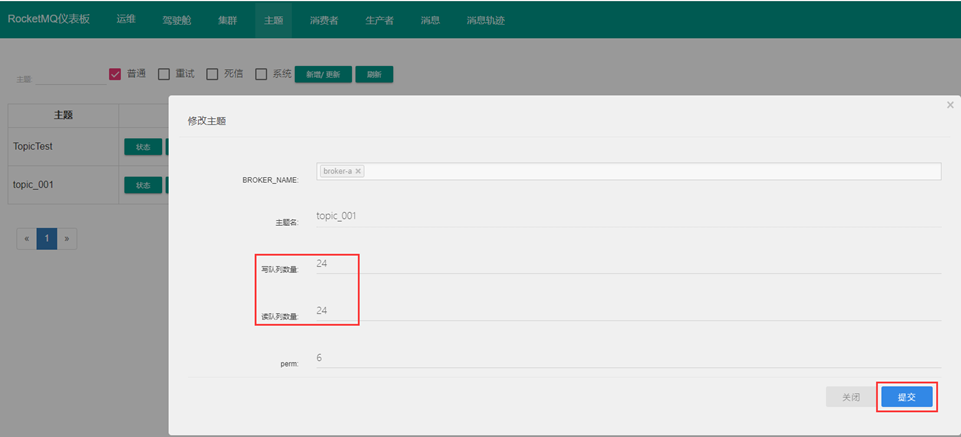
Task: Select the topic_001 table row cell
Action: [x=63, y=184]
